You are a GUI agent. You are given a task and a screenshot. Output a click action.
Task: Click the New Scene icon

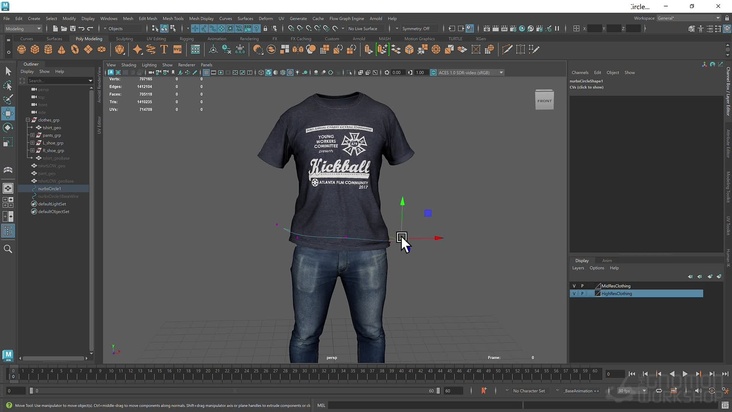[55, 28]
